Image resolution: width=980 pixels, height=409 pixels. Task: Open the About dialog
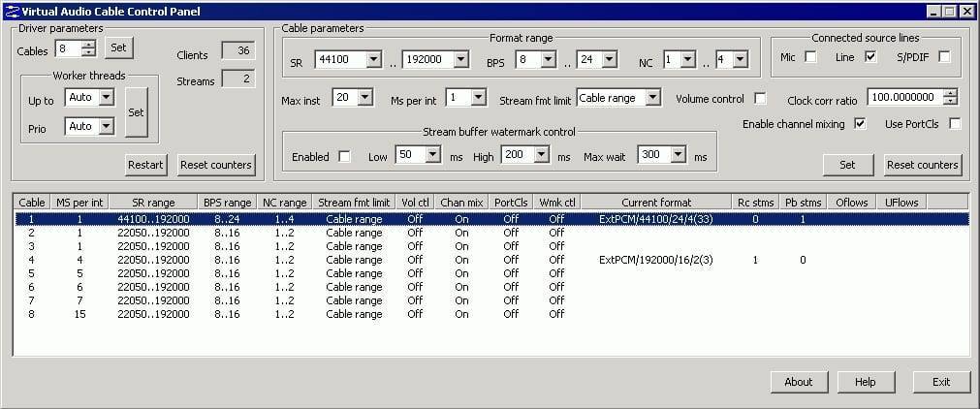click(x=798, y=382)
